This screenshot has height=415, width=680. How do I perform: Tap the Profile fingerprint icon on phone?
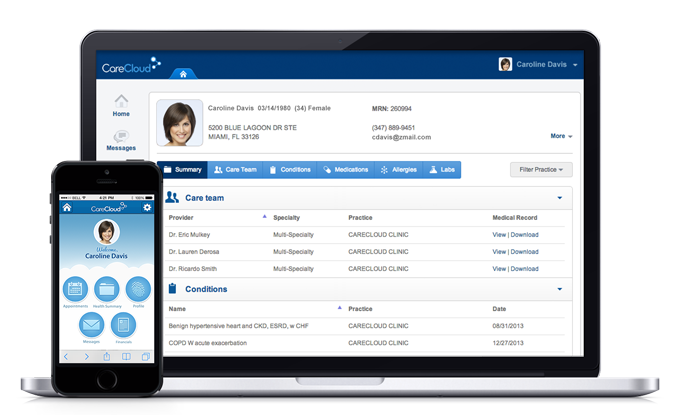tap(138, 289)
